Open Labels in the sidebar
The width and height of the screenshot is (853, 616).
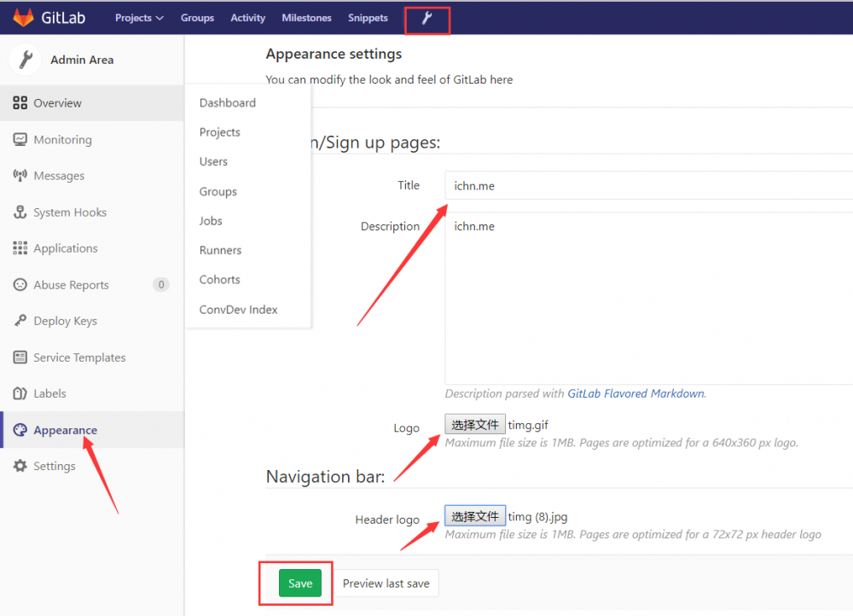coord(92,392)
